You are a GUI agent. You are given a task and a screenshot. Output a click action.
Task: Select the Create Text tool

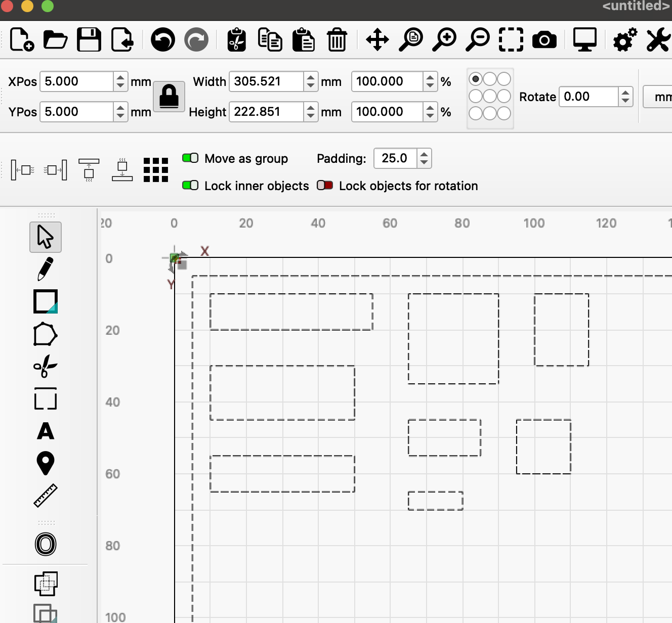click(45, 431)
